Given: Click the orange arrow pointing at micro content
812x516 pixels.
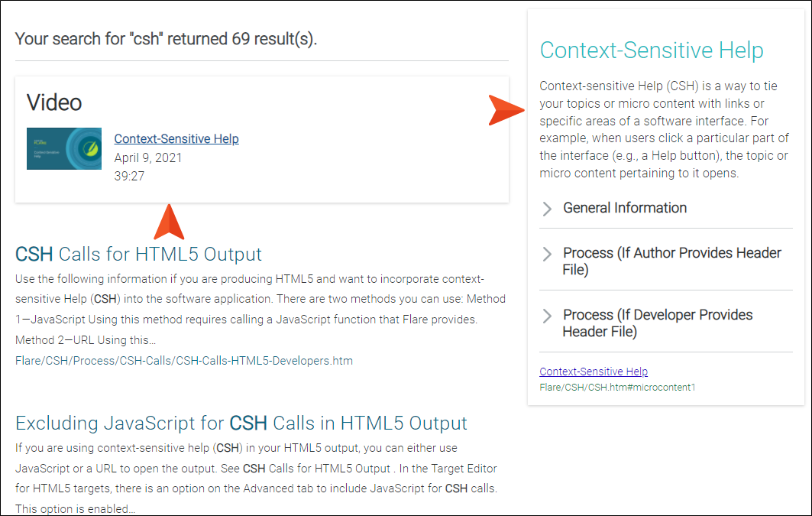Looking at the screenshot, I should [506, 110].
